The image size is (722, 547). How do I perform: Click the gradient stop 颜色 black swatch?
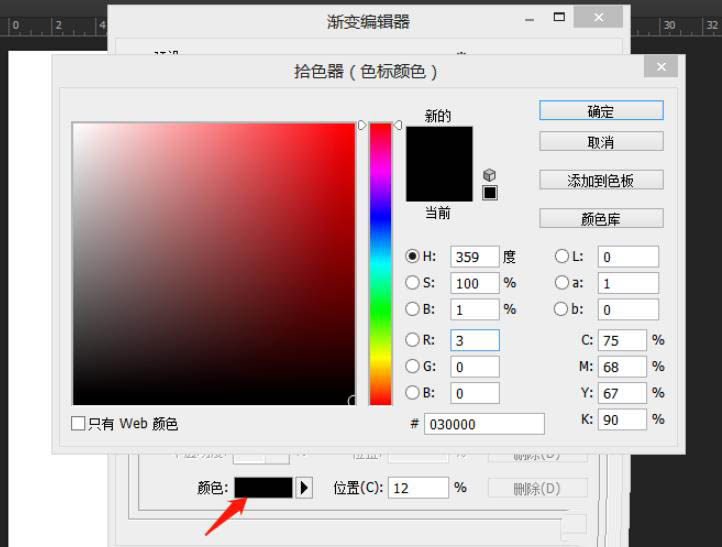coord(263,488)
